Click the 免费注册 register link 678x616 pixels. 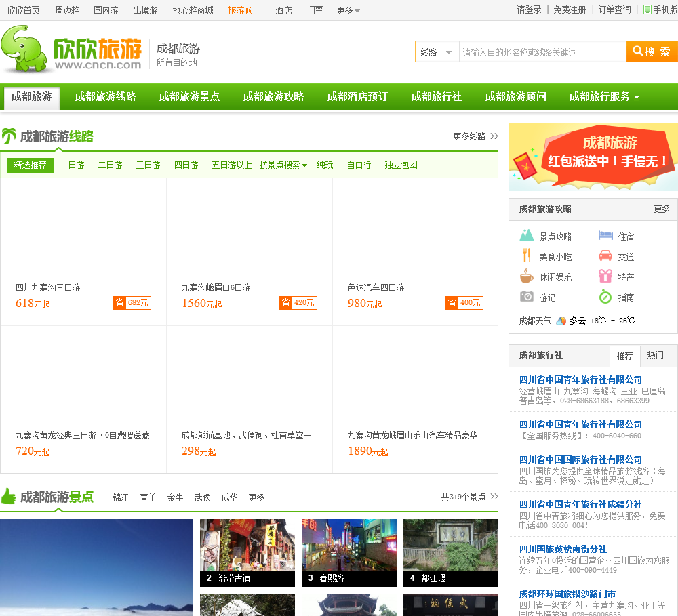click(570, 9)
